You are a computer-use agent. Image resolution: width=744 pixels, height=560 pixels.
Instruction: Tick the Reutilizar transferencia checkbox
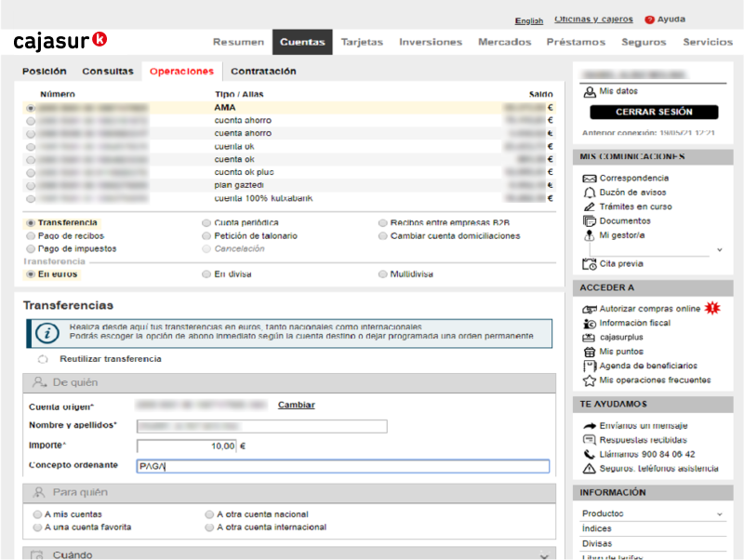pyautogui.click(x=43, y=359)
